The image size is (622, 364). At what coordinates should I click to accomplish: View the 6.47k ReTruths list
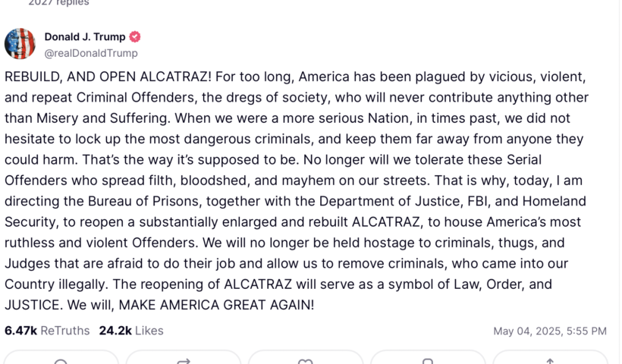coord(47,331)
